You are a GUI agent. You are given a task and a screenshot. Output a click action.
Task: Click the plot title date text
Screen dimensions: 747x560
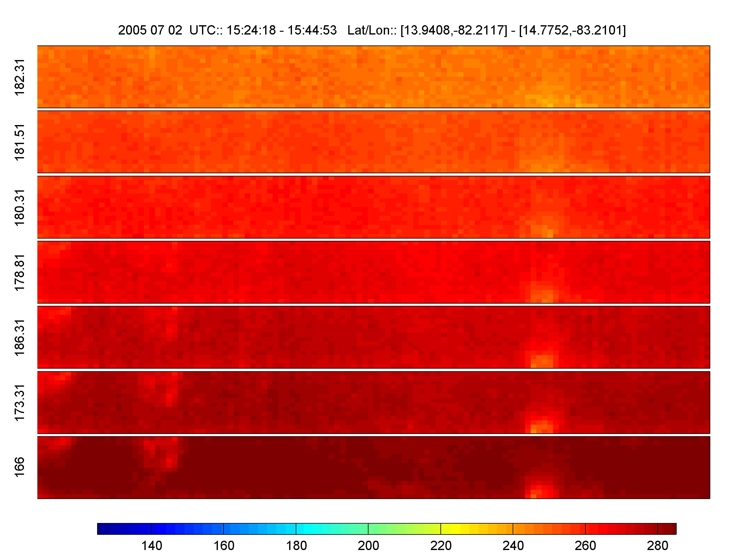[x=150, y=31]
